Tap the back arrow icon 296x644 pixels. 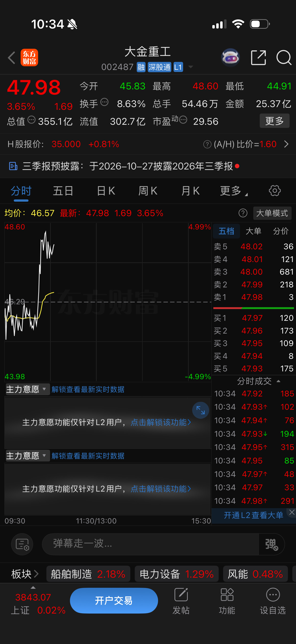12,57
